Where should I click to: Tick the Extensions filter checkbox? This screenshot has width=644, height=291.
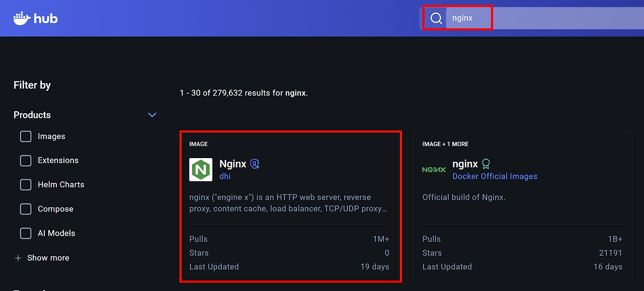[26, 161]
